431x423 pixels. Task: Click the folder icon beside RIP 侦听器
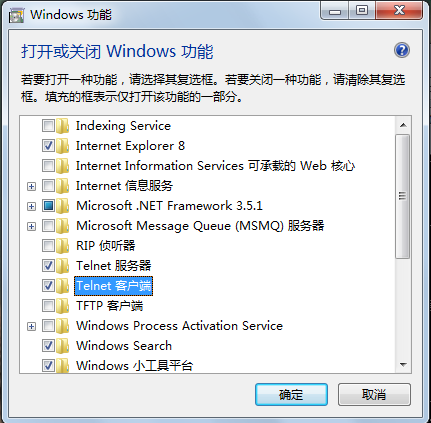[62, 246]
